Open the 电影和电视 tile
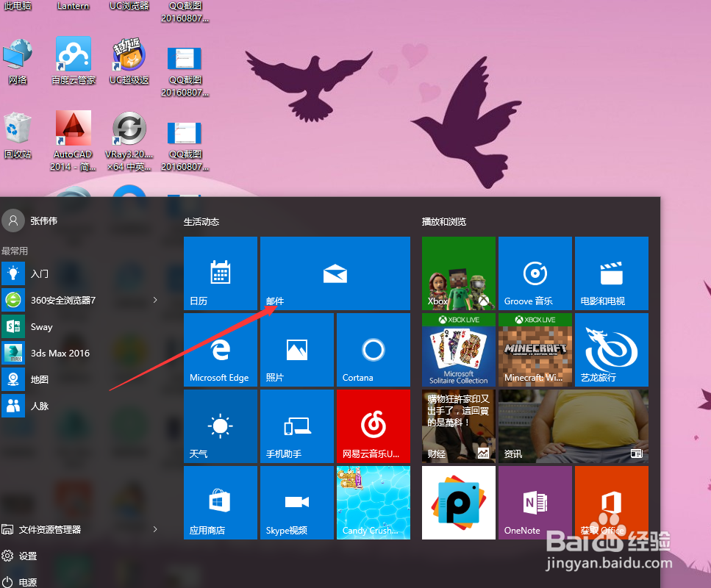Viewport: 711px width, 588px height. click(x=611, y=273)
